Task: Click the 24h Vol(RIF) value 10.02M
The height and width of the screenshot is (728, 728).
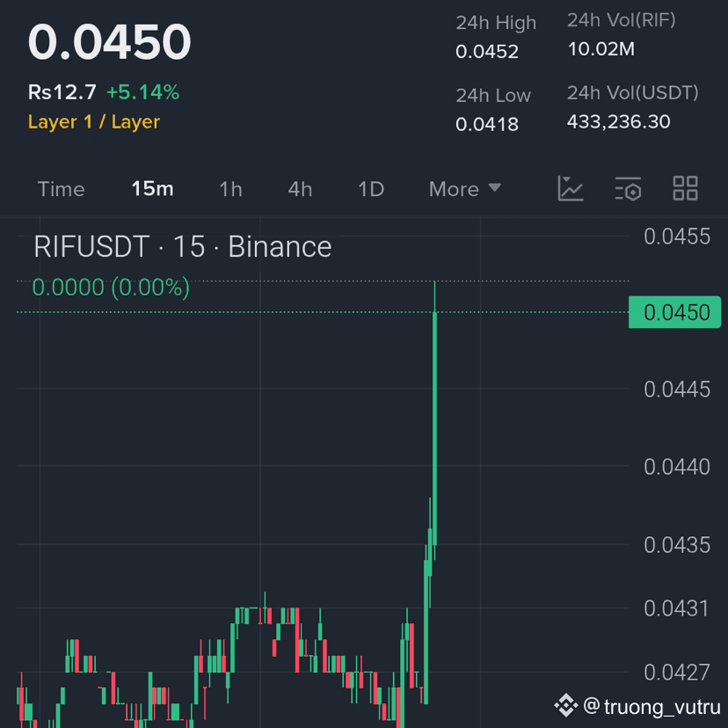Action: click(601, 49)
